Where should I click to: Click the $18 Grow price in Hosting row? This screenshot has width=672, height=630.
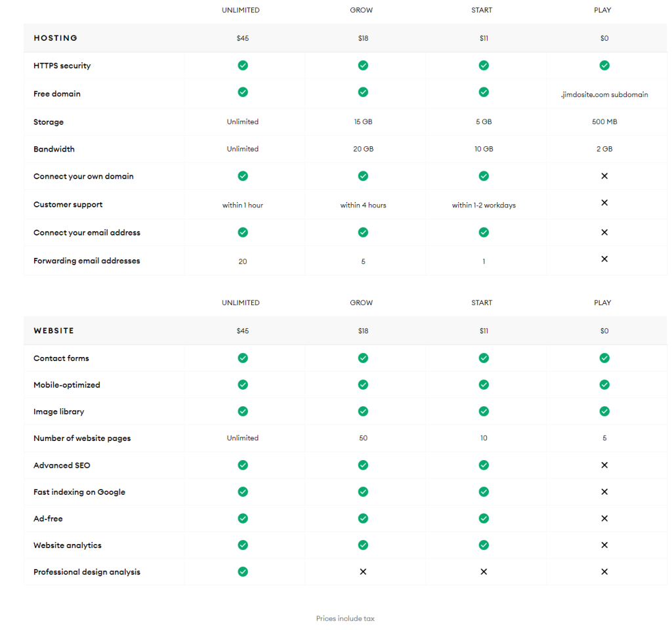click(363, 39)
